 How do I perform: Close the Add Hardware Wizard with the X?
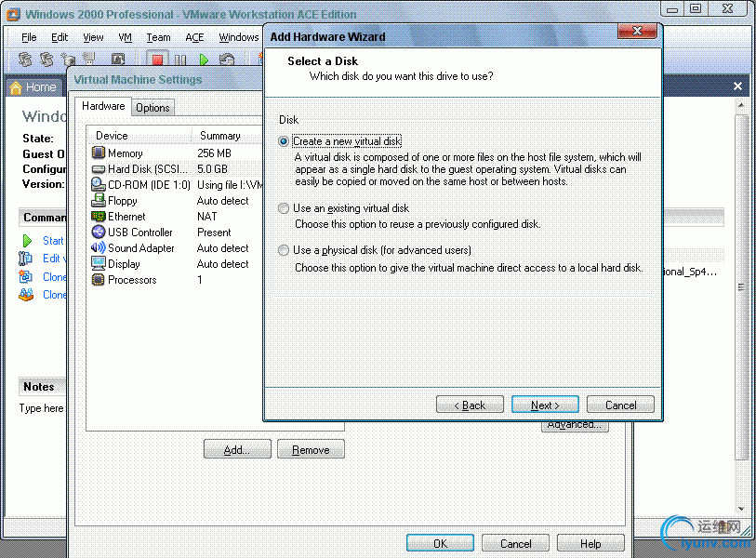(x=637, y=32)
